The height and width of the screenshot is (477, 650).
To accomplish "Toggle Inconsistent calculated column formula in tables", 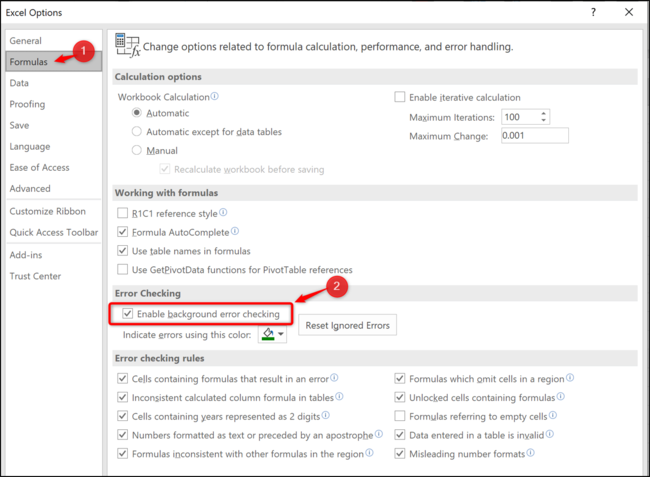I will [x=122, y=397].
